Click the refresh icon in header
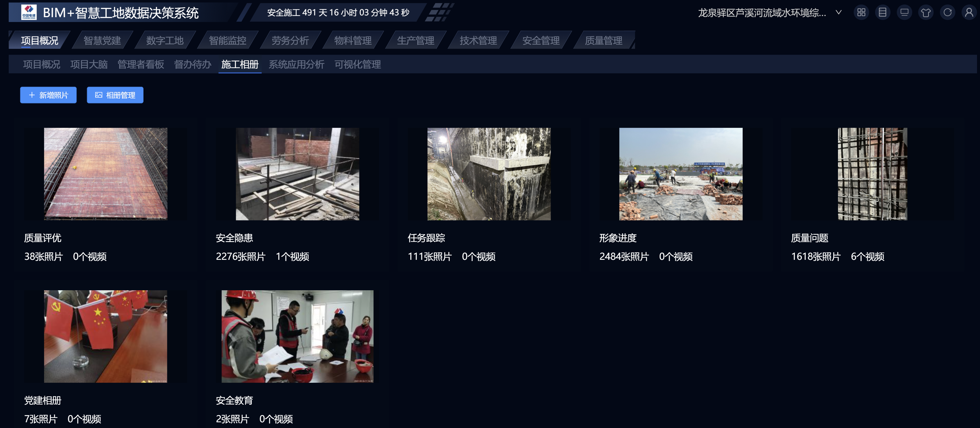 pyautogui.click(x=947, y=13)
